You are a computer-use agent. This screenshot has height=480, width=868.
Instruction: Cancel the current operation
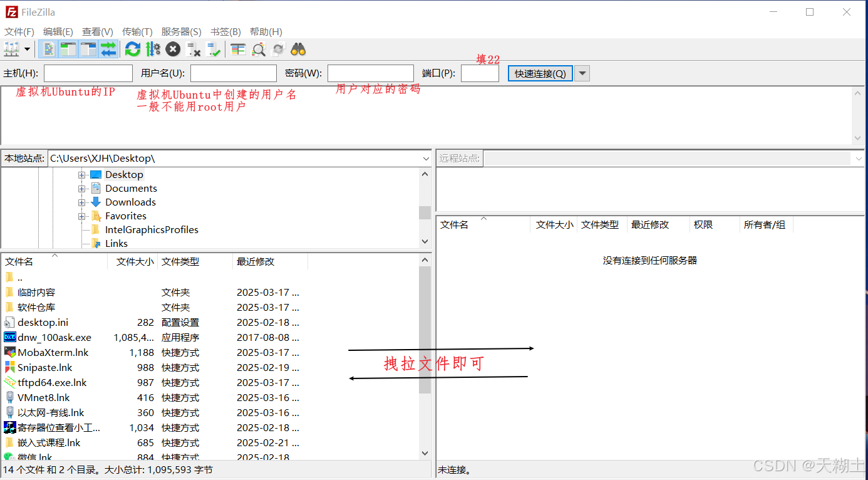(x=173, y=49)
